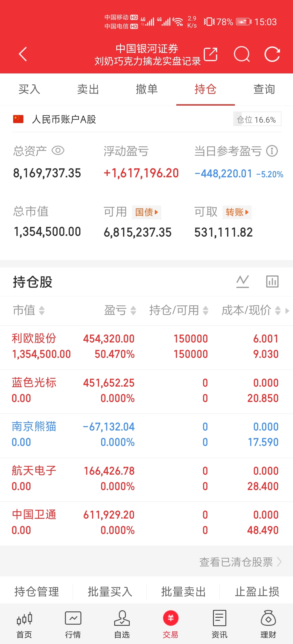
Task: Tap daily P/L value -448,220.01
Action: coord(223,173)
